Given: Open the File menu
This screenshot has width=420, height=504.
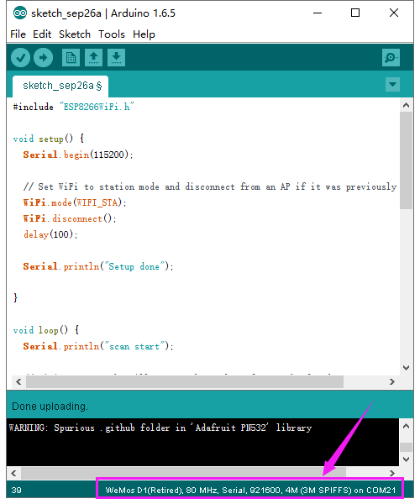Looking at the screenshot, I should pos(18,34).
